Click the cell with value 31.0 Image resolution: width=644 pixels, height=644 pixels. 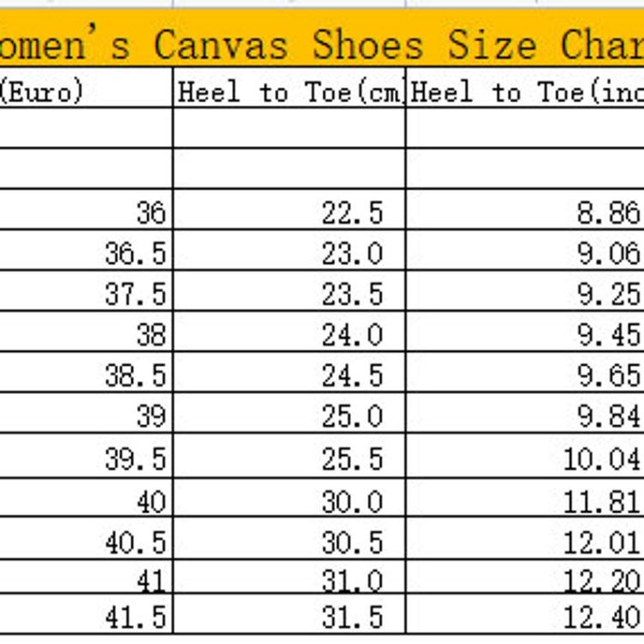pos(289,582)
